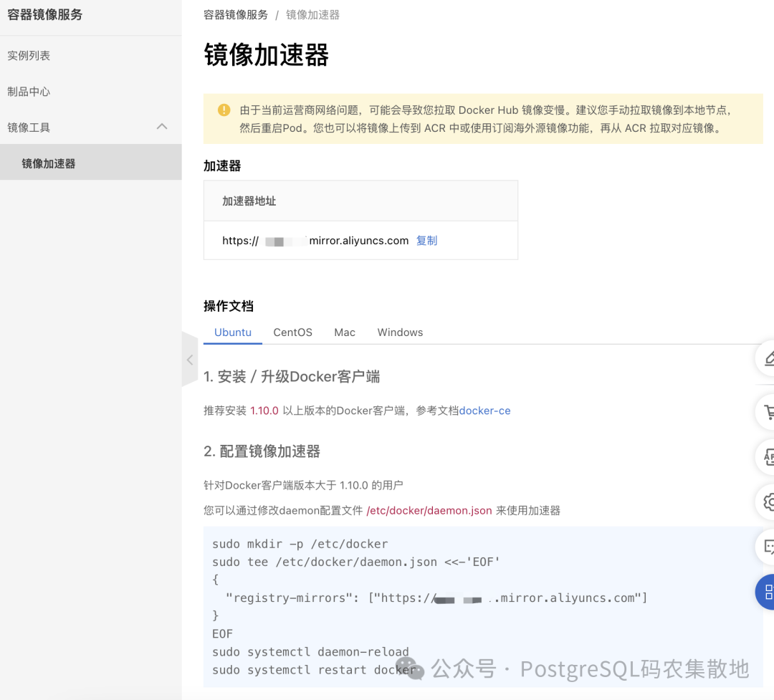Select the Windows tab
Screen dimensions: 774x700
400,332
